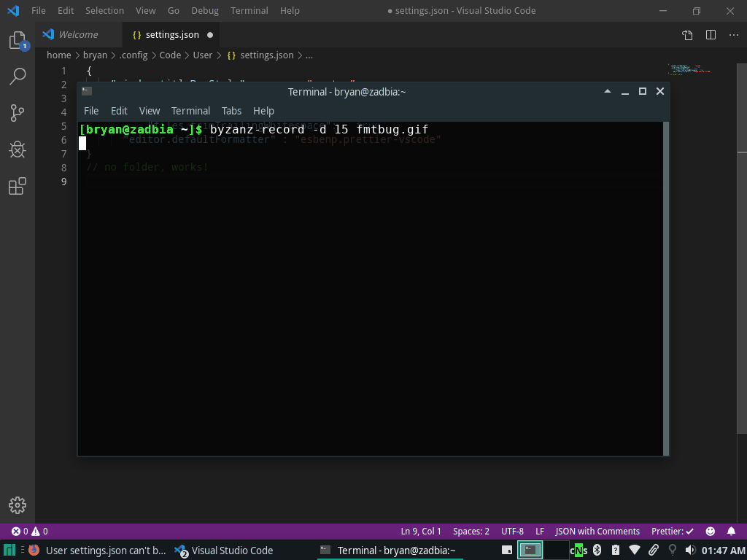
Task: Open VS Code Debug menu
Action: pyautogui.click(x=205, y=10)
